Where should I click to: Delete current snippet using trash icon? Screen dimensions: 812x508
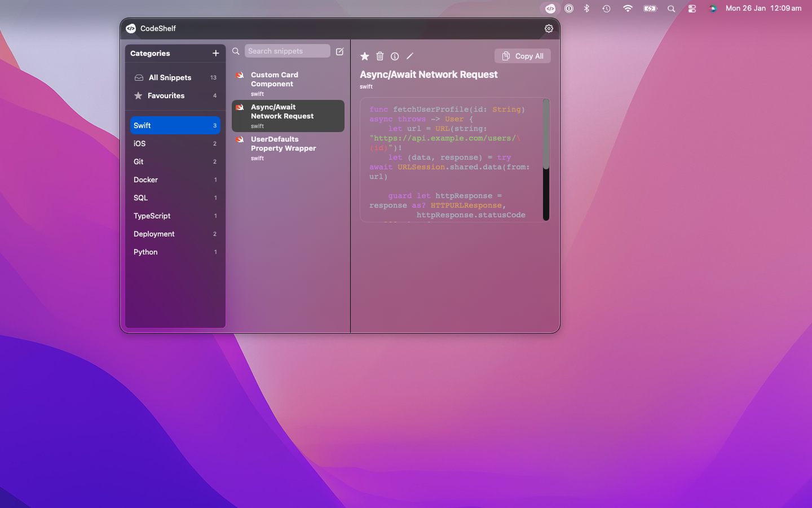coord(379,56)
